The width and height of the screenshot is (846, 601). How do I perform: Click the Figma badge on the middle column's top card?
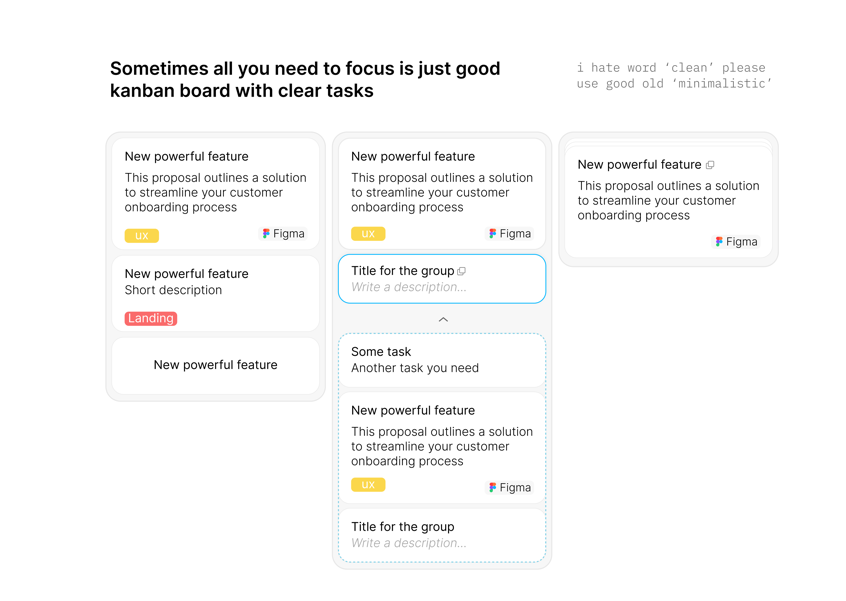pos(493,233)
